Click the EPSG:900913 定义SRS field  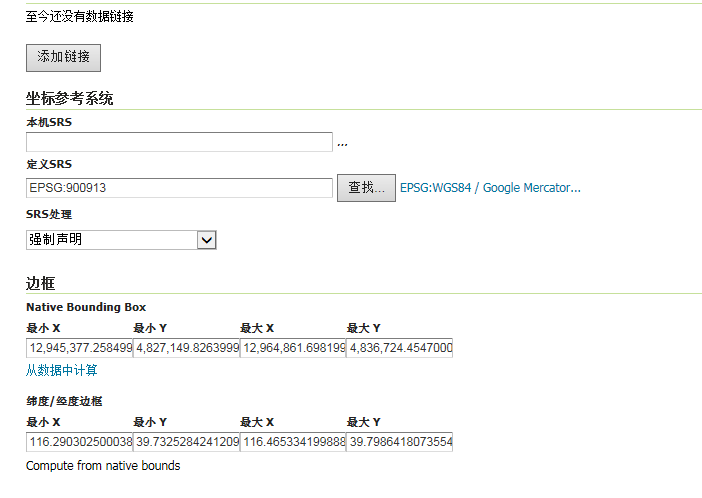point(179,188)
